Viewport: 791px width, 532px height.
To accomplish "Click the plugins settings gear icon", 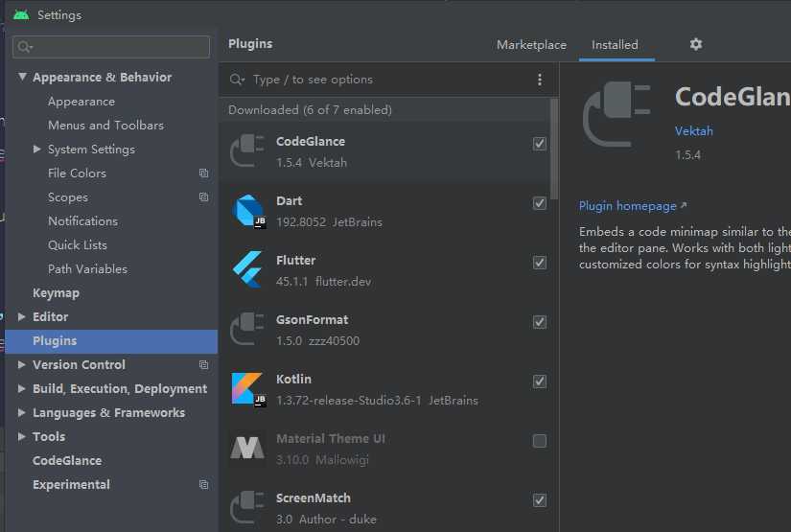I will [696, 44].
